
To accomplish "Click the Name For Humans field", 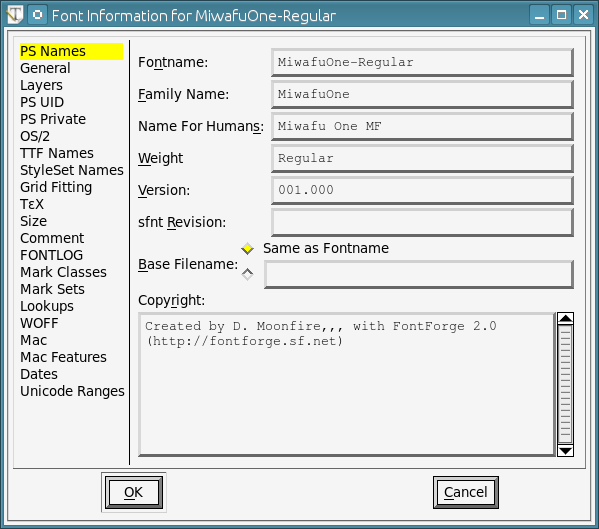I will pos(422,126).
